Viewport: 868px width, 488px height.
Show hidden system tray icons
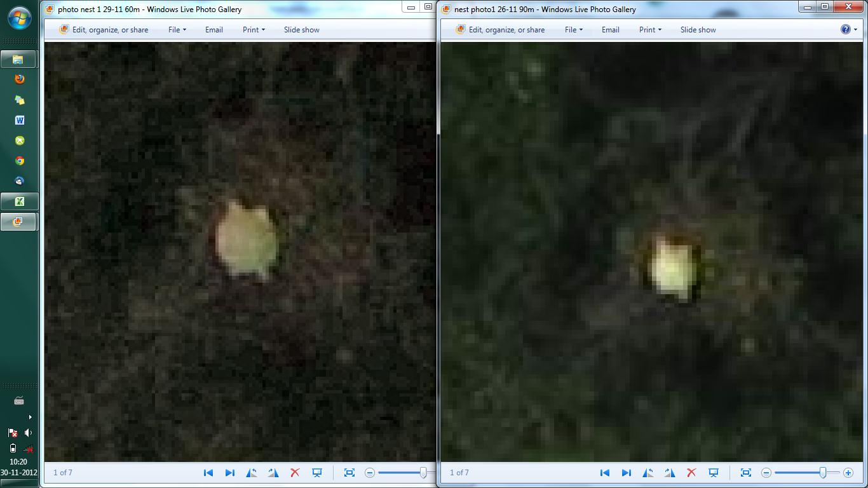[30, 417]
